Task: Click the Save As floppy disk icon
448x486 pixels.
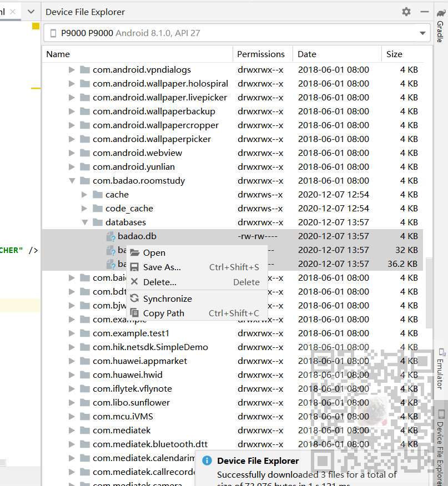Action: [134, 267]
